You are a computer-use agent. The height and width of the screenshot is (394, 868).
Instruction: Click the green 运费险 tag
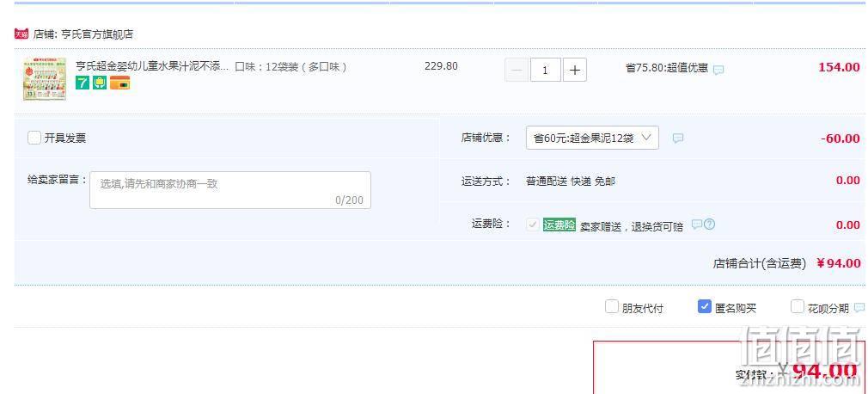(x=559, y=225)
